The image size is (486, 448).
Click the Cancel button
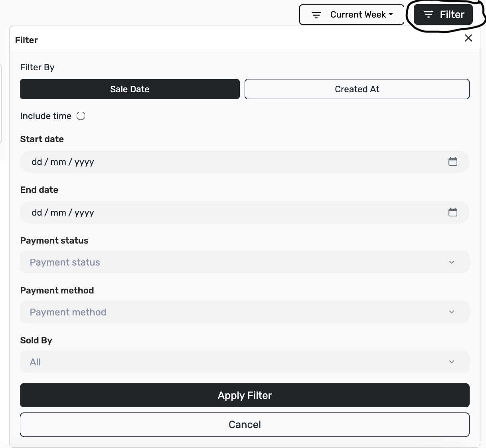point(245,424)
